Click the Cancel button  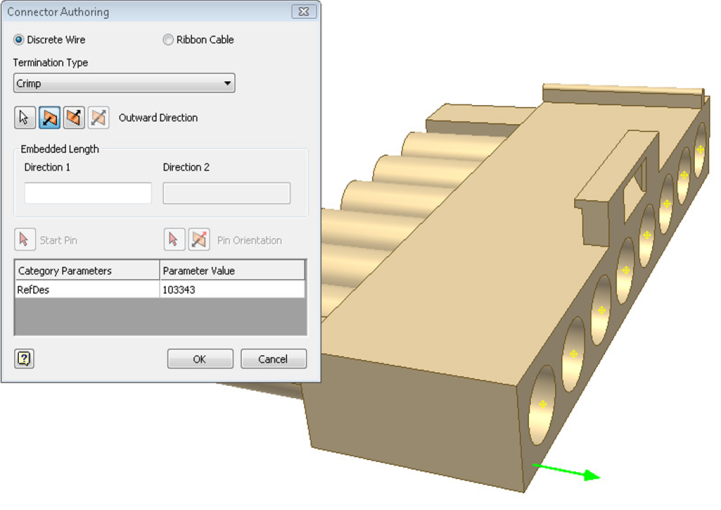(x=274, y=359)
